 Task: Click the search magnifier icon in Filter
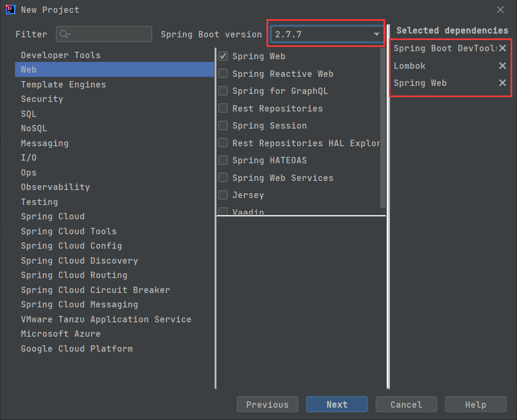tap(65, 34)
